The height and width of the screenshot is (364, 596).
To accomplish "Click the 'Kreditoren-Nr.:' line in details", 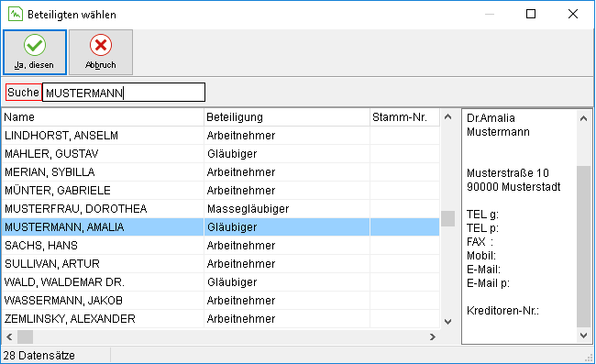I will tap(502, 311).
